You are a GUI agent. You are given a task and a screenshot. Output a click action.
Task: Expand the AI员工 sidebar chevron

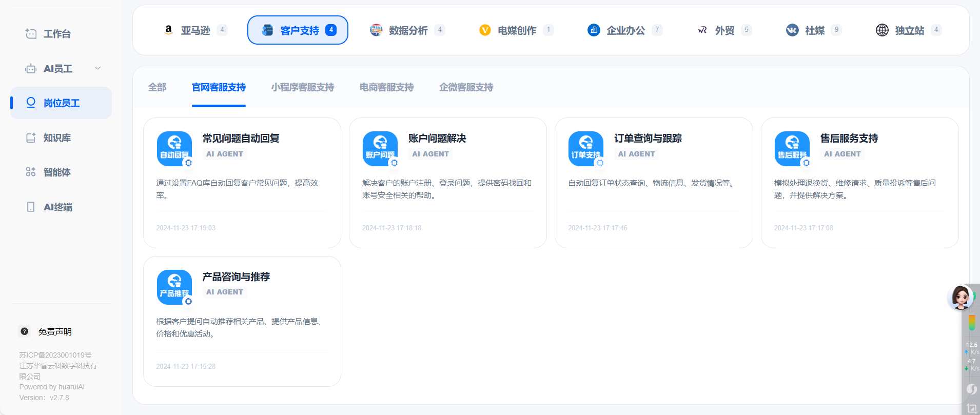click(x=97, y=68)
